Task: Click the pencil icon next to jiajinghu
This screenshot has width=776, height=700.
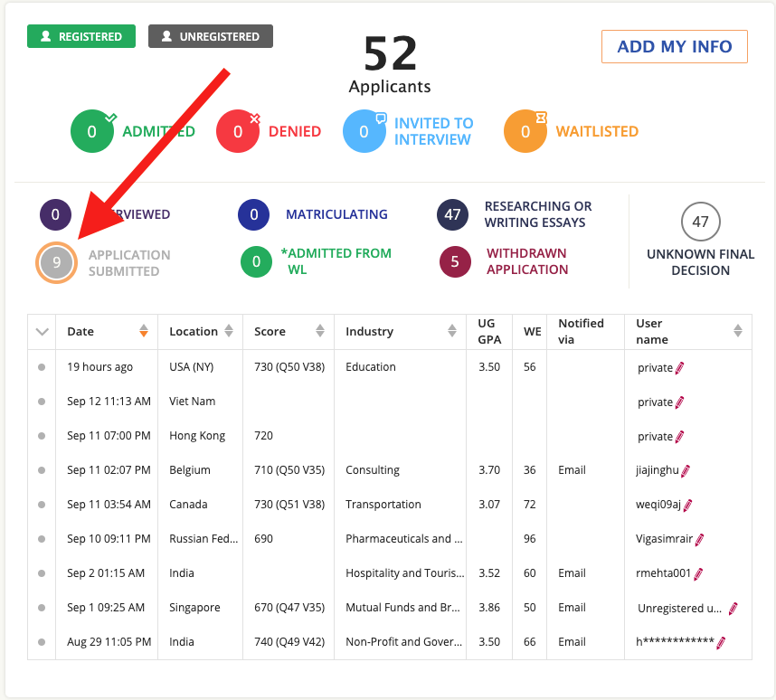Action: pyautogui.click(x=686, y=470)
